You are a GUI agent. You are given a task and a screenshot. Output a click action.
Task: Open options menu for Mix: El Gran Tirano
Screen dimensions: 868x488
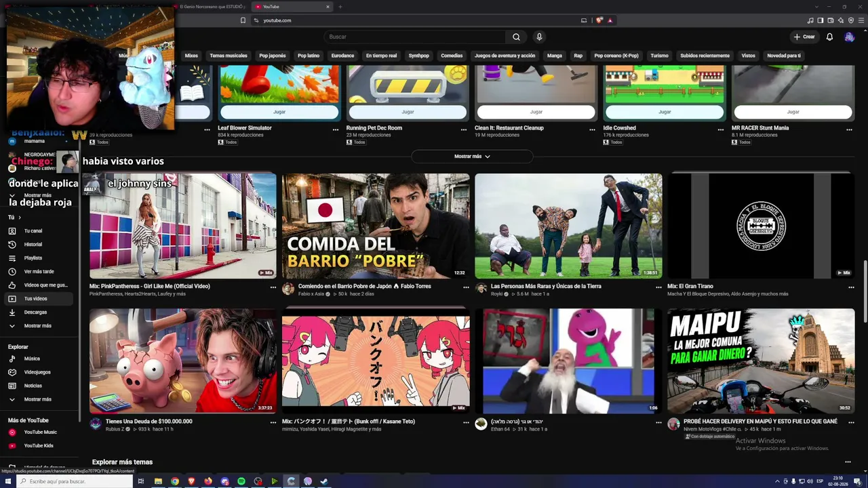[851, 287]
